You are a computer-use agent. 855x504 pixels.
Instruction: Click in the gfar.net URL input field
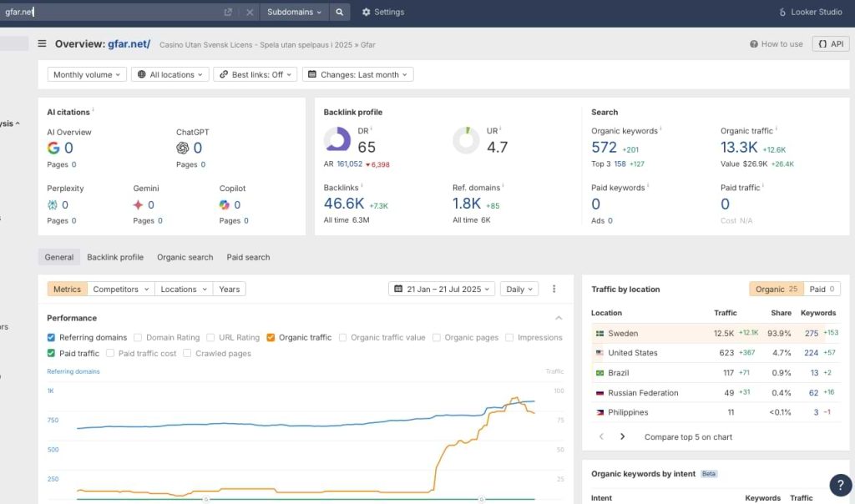click(109, 13)
